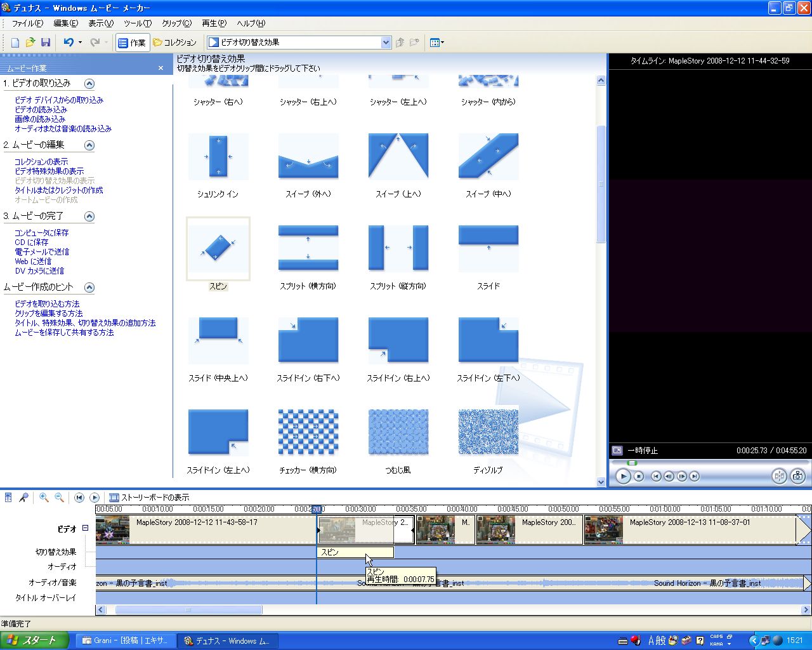Collapse the 3. ムービーの完了 section

pyautogui.click(x=89, y=216)
